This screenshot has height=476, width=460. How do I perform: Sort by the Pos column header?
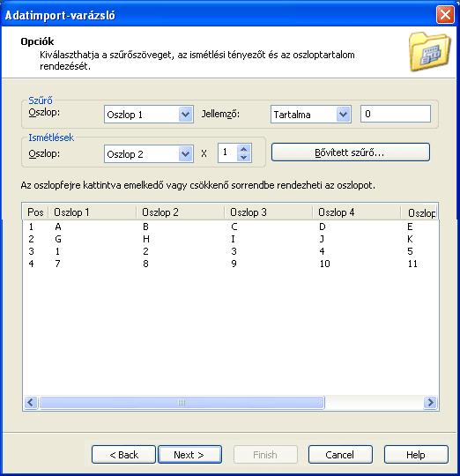coord(35,212)
